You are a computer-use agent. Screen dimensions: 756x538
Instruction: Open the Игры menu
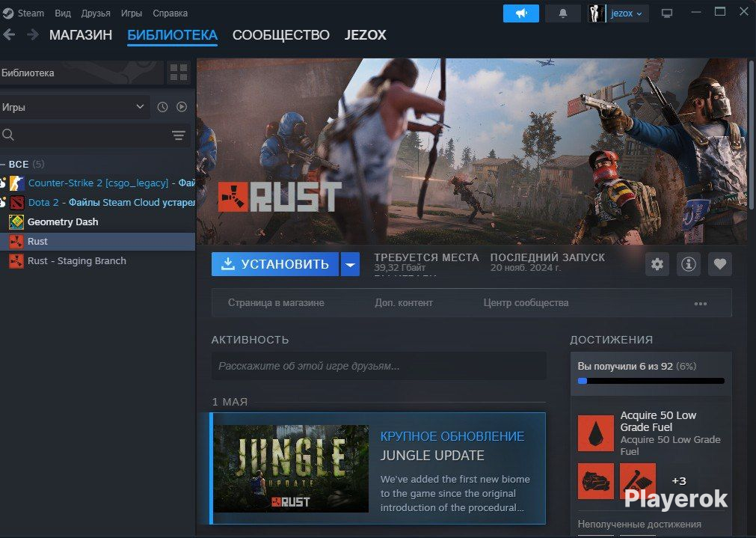(x=132, y=13)
